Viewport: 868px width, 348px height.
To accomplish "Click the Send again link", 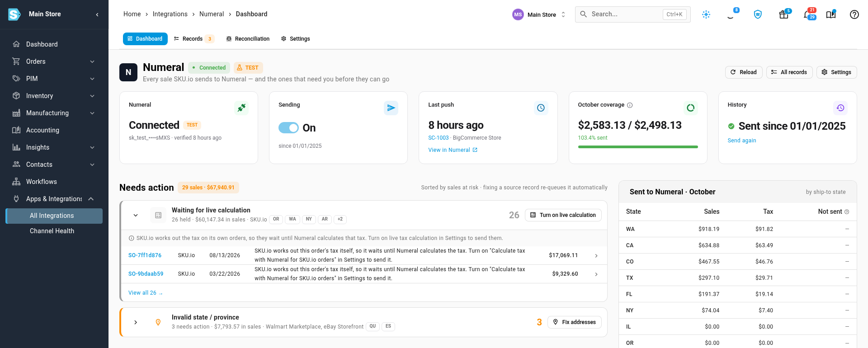I will [x=742, y=141].
